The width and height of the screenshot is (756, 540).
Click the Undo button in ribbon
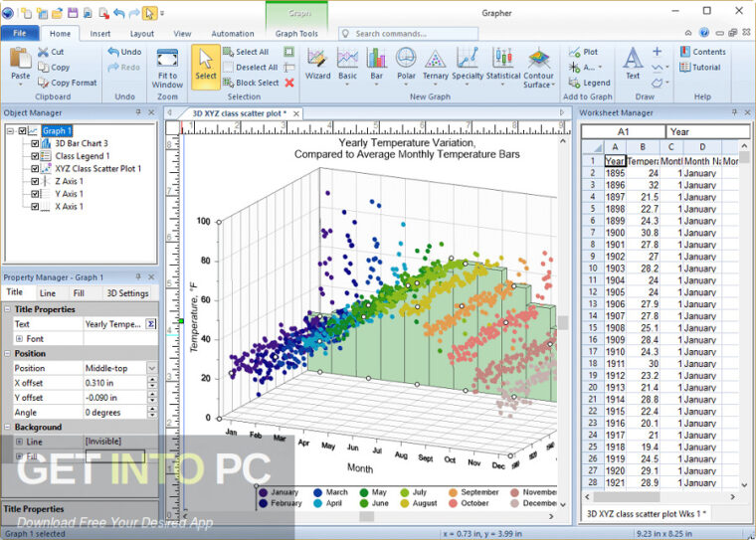124,52
